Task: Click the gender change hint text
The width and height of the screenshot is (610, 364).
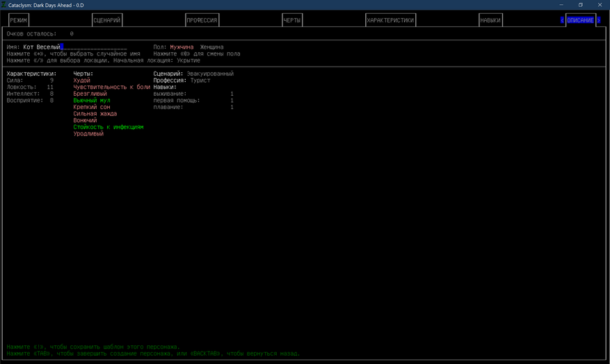Action: pyautogui.click(x=196, y=53)
